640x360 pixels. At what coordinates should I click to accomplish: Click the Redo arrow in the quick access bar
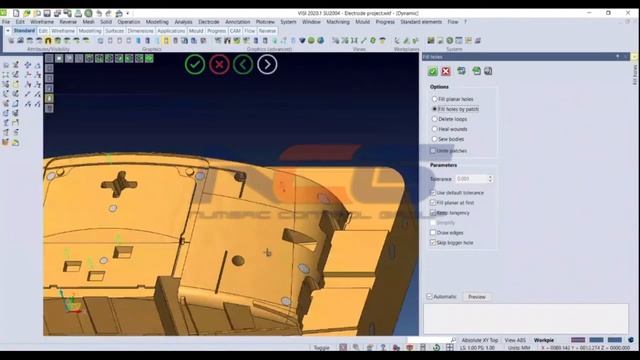pos(109,13)
